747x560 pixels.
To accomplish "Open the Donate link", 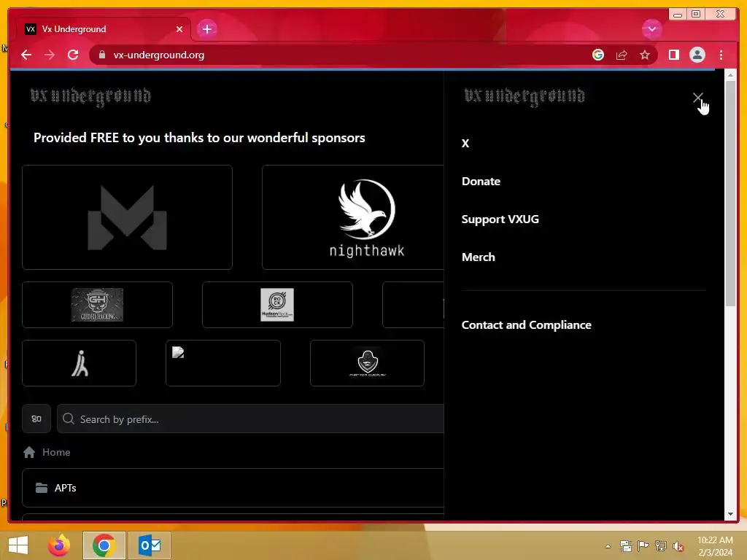I will 481,182.
